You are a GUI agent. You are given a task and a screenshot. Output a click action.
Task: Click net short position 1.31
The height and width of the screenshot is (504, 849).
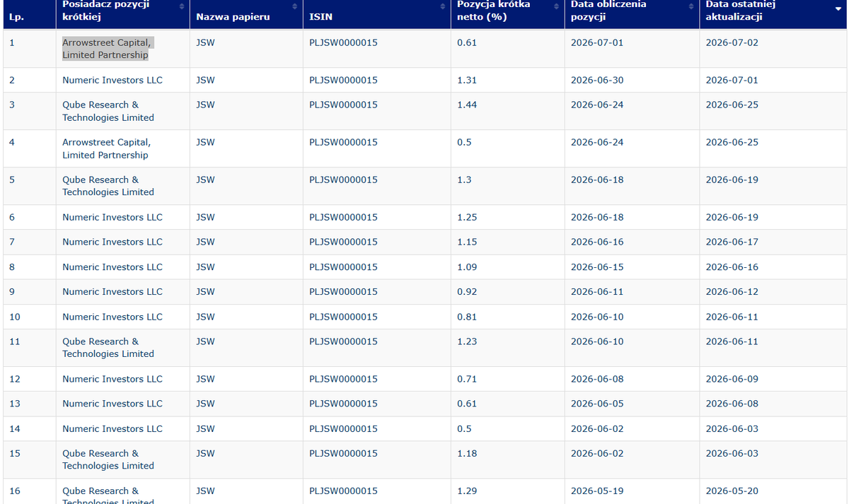[x=467, y=80]
